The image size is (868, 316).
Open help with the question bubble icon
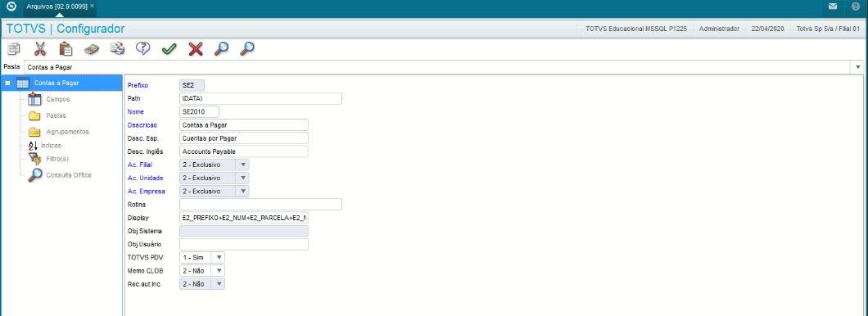142,48
